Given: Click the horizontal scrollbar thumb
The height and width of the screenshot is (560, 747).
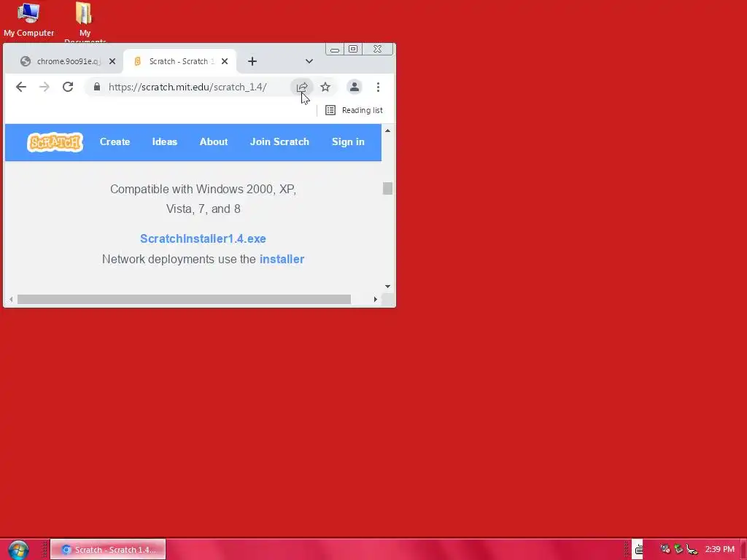Looking at the screenshot, I should (x=184, y=299).
